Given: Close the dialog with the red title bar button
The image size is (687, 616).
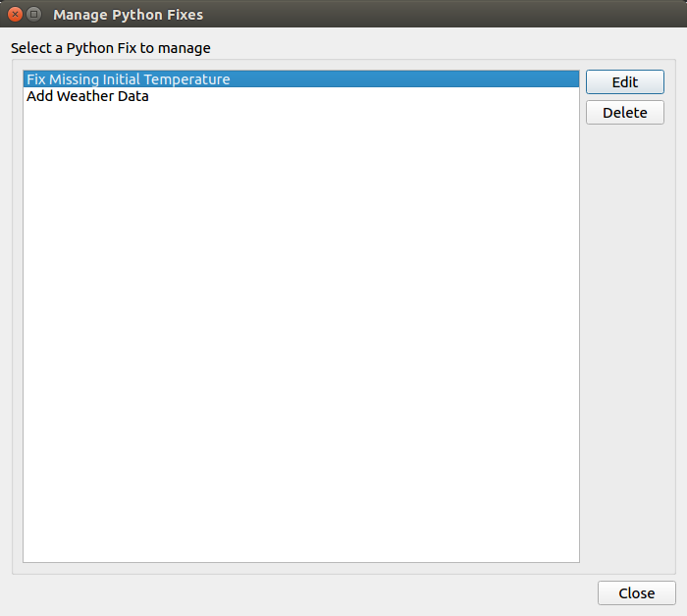Looking at the screenshot, I should 16,15.
